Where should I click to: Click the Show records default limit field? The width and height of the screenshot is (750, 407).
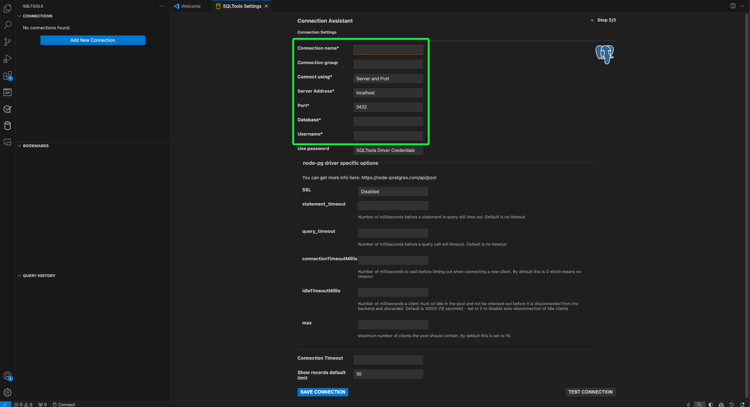coord(388,374)
